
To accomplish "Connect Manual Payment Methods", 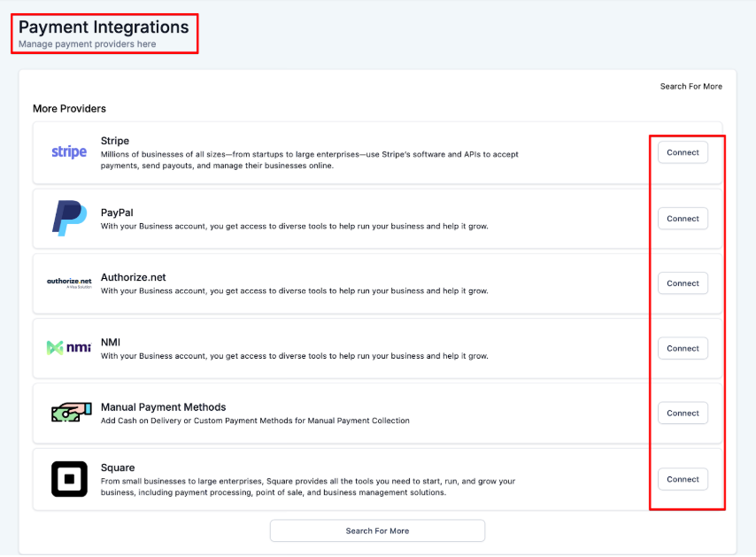I will point(683,414).
